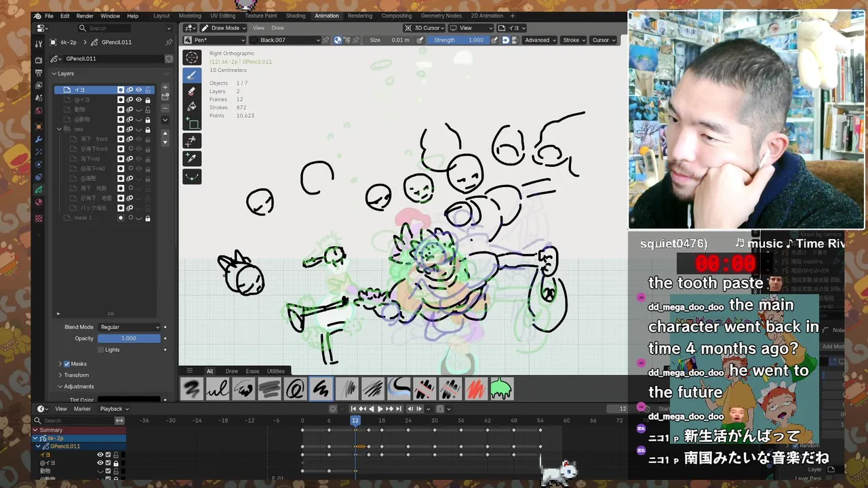
Task: Open the Tool properties tab
Action: 39,43
